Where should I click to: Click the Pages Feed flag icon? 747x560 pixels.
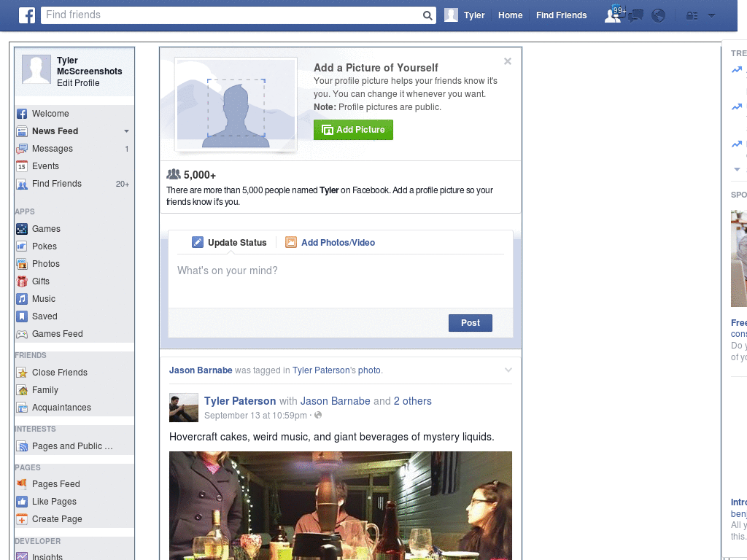22,484
